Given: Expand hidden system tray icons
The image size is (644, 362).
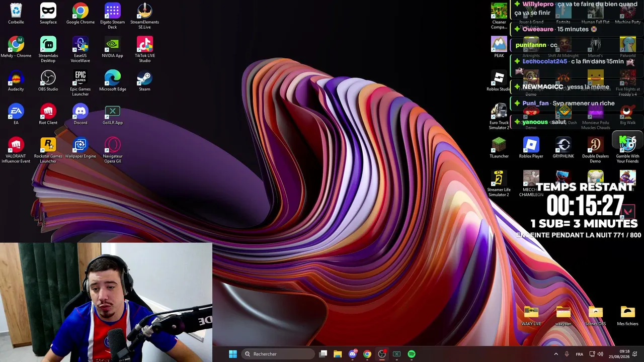Looking at the screenshot, I should pyautogui.click(x=556, y=354).
